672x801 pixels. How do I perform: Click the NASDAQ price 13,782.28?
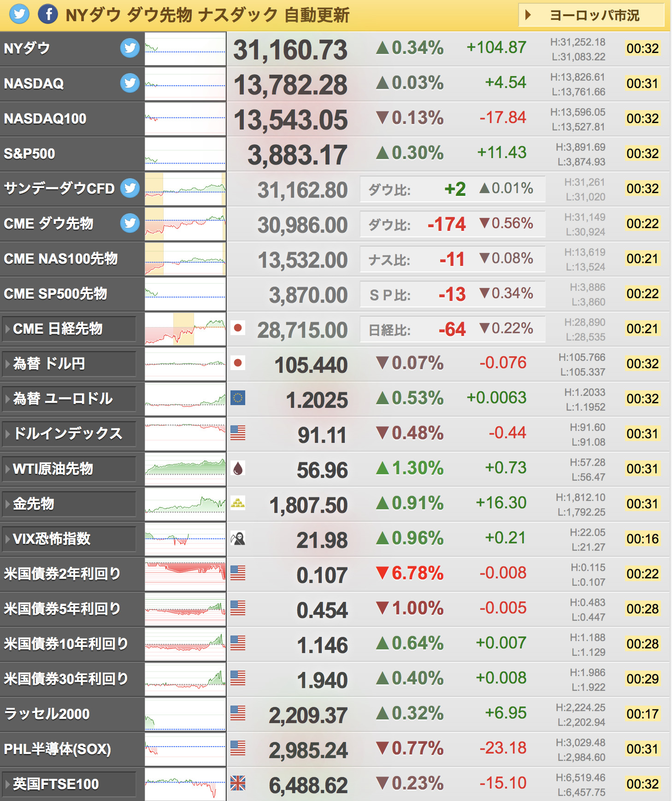290,85
